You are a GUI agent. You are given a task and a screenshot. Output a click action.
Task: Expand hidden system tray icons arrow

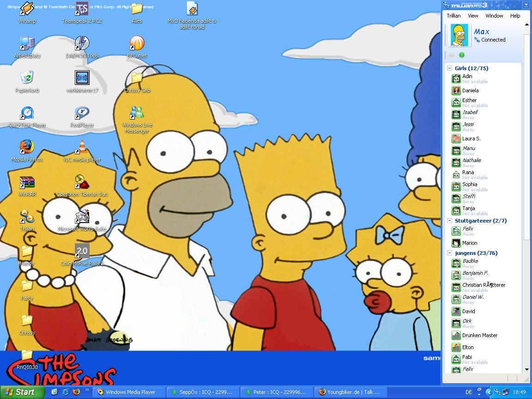pos(489,392)
